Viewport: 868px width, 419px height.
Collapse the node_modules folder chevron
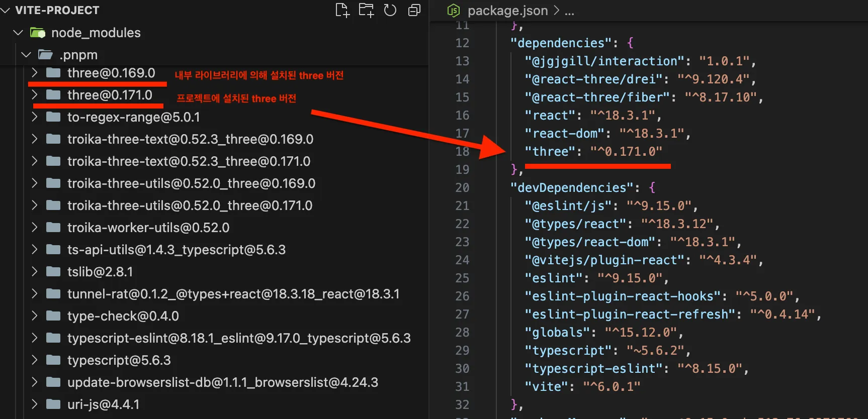pyautogui.click(x=19, y=33)
